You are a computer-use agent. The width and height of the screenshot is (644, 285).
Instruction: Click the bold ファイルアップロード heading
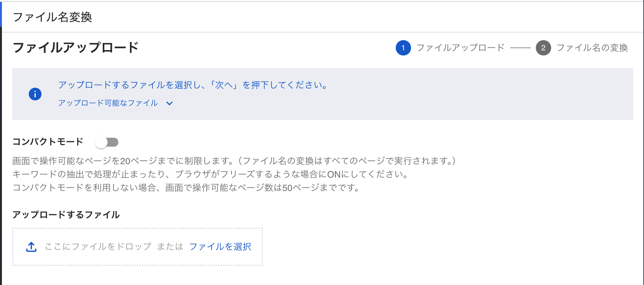[x=76, y=48]
